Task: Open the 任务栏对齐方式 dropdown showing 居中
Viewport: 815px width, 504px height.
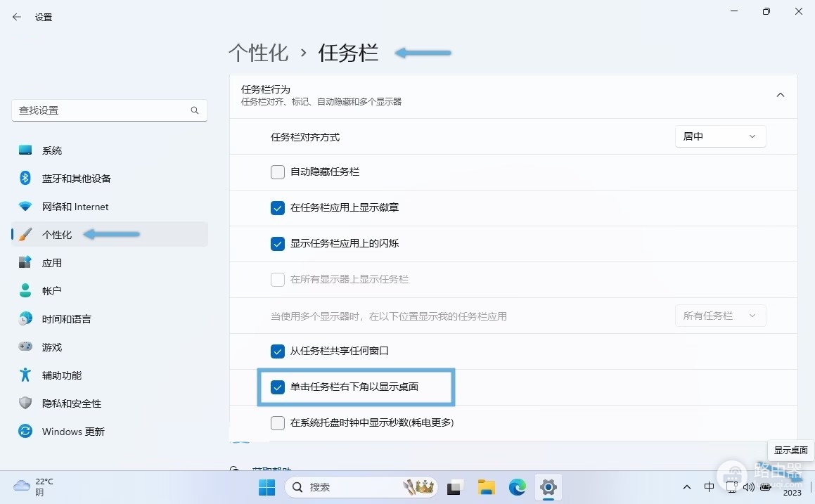Action: click(x=720, y=136)
